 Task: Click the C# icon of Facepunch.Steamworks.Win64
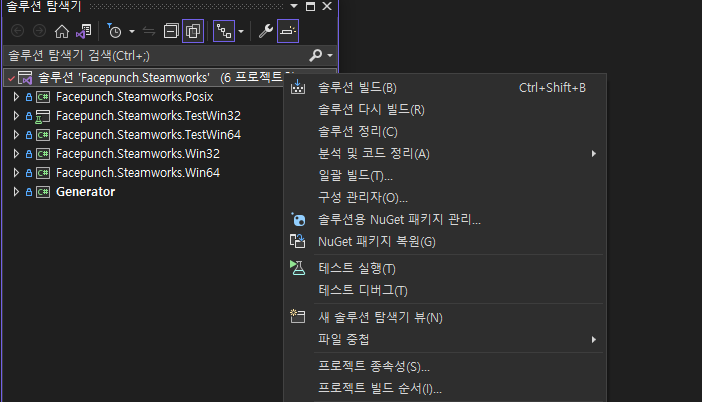43,173
